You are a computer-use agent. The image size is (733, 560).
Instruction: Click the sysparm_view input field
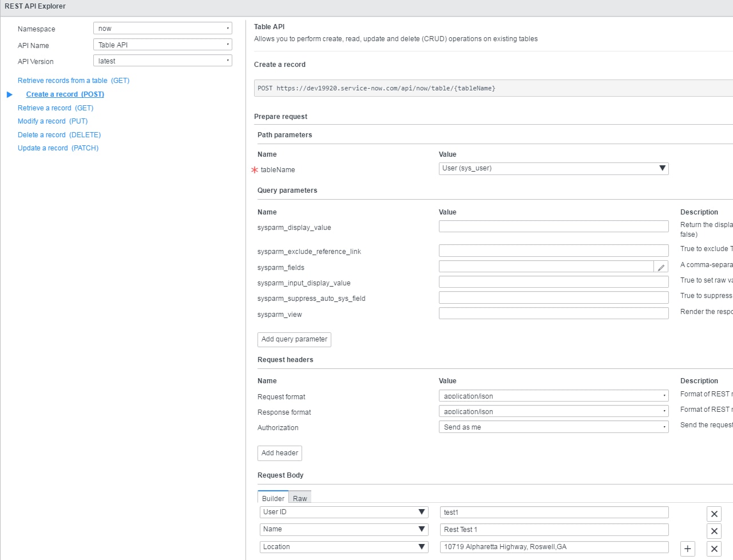[553, 313]
